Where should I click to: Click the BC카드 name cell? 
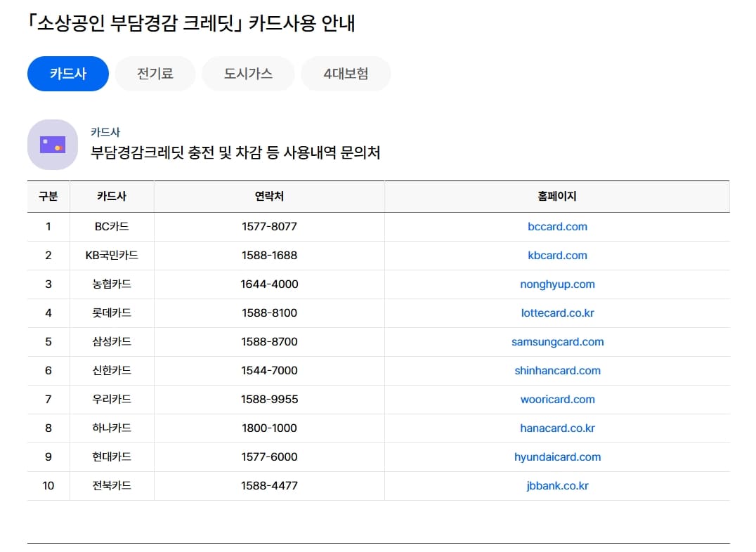(112, 227)
